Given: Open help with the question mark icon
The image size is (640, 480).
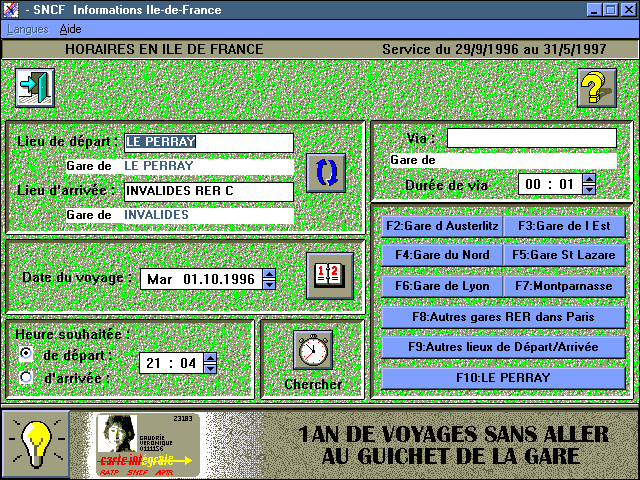Looking at the screenshot, I should coord(598,89).
